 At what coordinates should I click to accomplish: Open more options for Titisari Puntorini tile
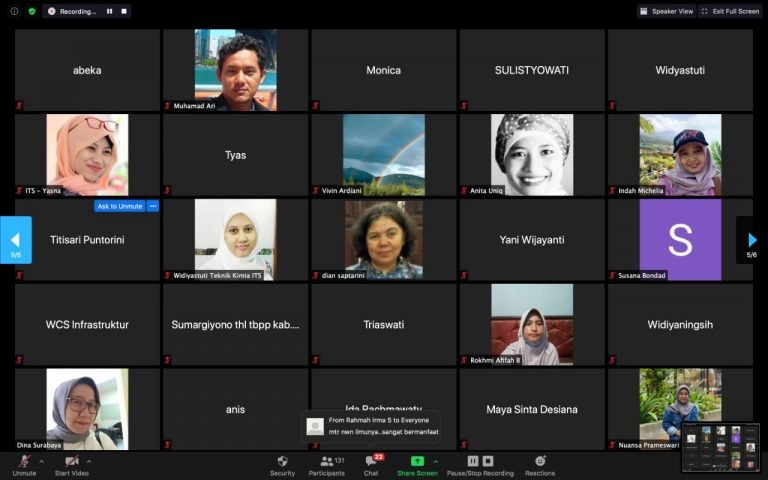pyautogui.click(x=153, y=206)
